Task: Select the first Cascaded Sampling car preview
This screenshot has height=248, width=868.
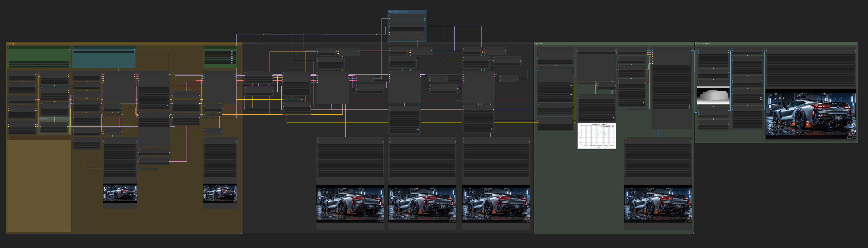Action: coord(350,204)
